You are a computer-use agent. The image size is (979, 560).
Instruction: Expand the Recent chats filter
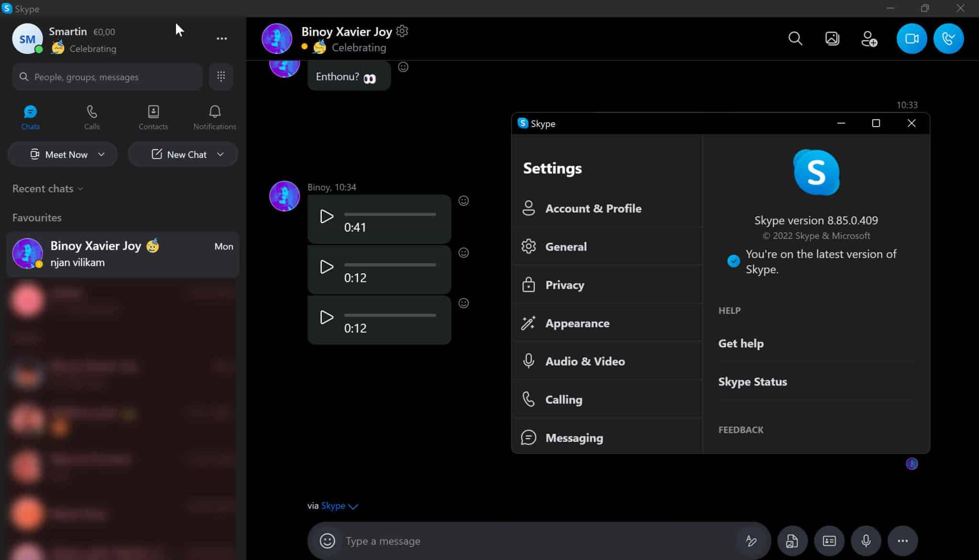point(48,189)
